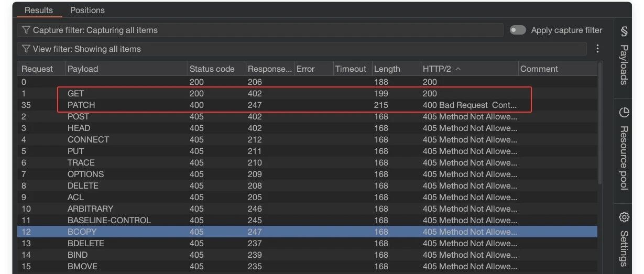Select the BCOPY payload row
Screen dimensions: 644x274
tap(307, 232)
